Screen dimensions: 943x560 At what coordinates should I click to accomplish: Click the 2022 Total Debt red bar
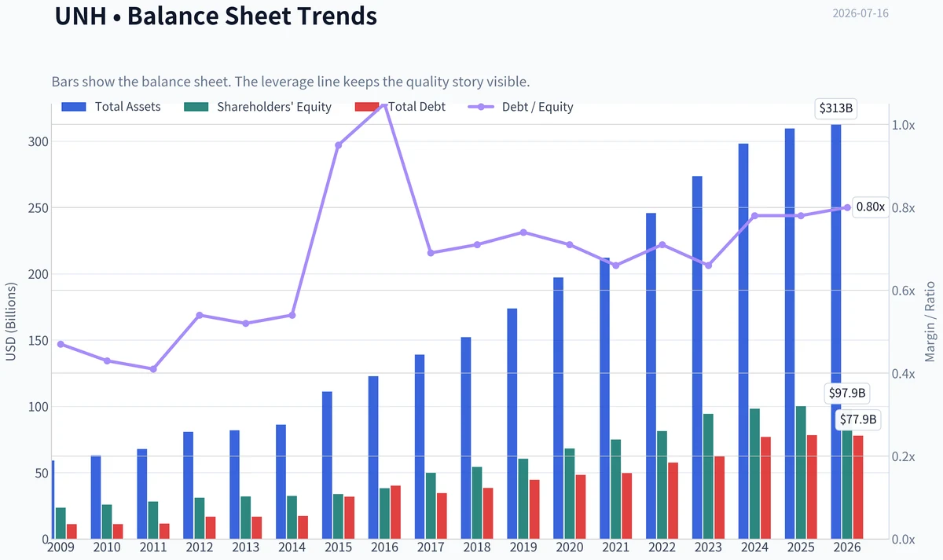coord(673,501)
